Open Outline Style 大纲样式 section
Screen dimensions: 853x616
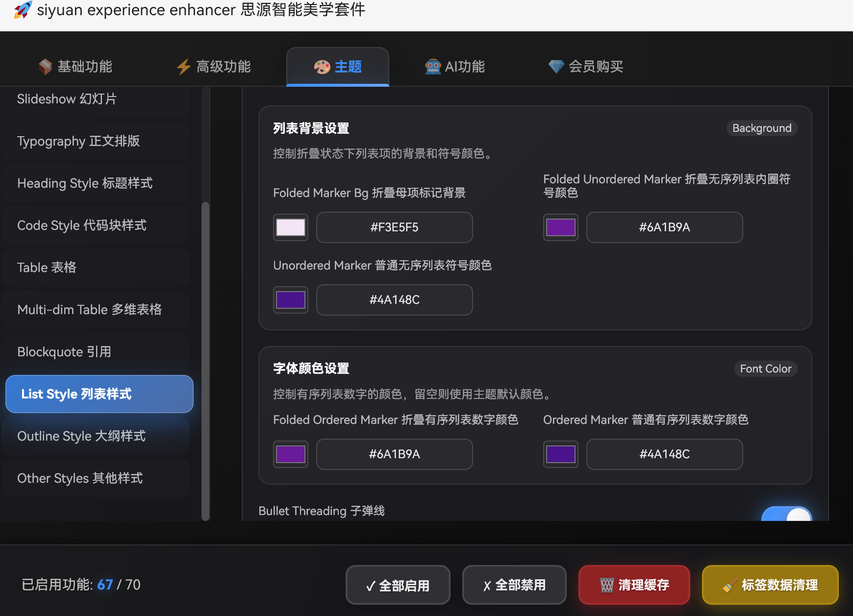97,436
